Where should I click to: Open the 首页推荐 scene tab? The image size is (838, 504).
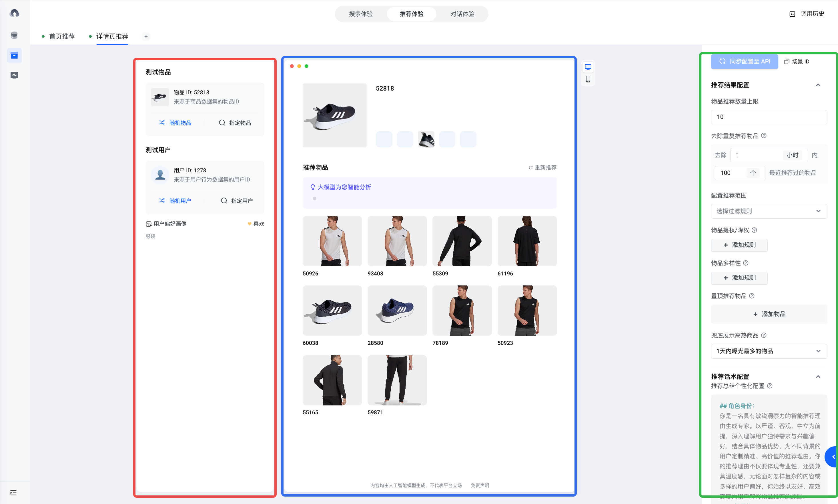pos(62,36)
